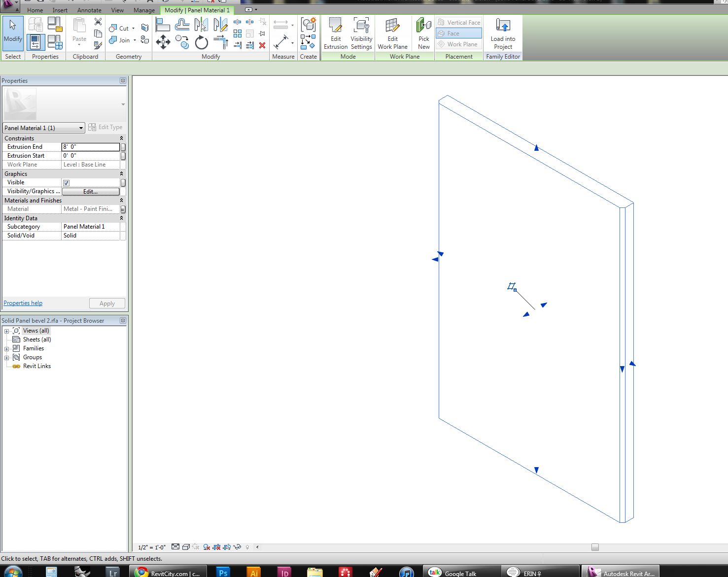
Task: Expand the Views (all) tree node
Action: [x=7, y=331]
